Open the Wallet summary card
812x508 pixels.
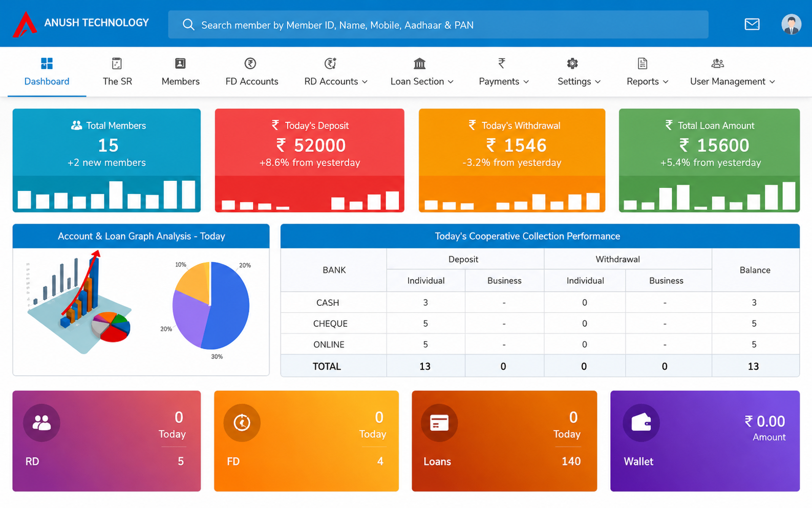705,441
